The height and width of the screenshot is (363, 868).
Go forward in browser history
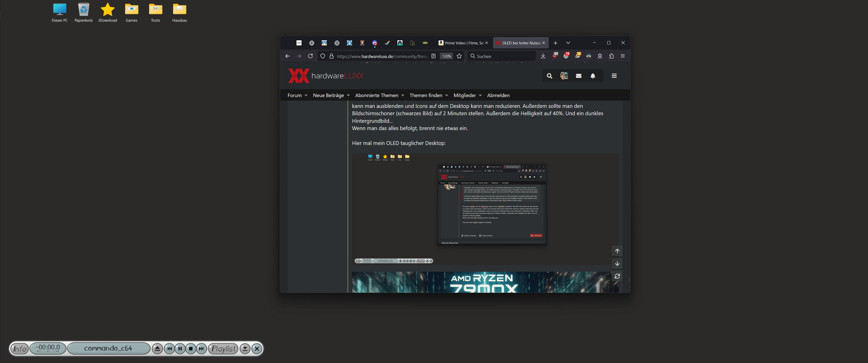(299, 56)
